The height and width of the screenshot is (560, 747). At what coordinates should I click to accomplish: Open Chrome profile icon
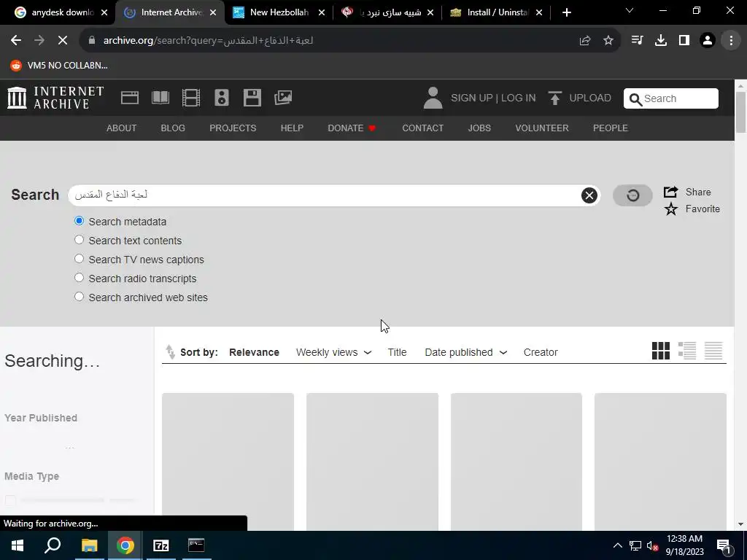(x=708, y=41)
